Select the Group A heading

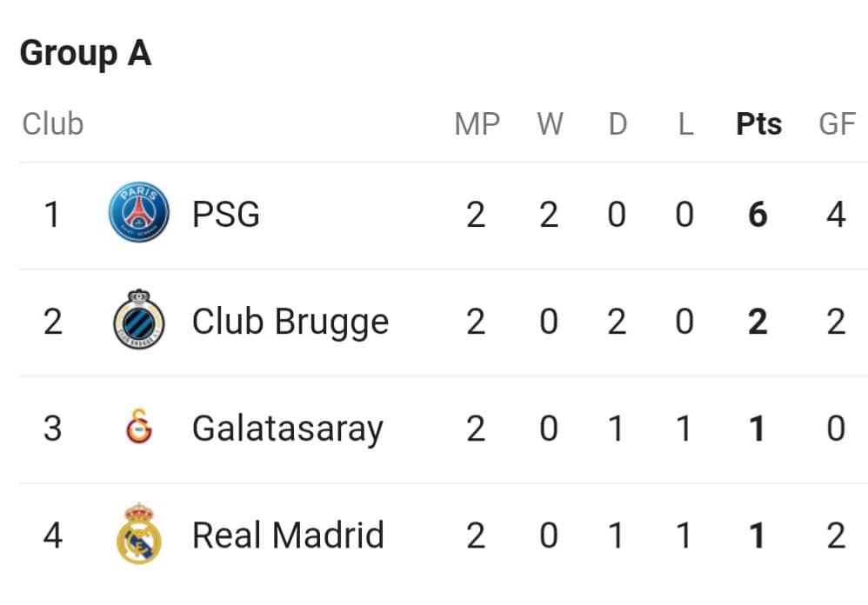tap(86, 54)
